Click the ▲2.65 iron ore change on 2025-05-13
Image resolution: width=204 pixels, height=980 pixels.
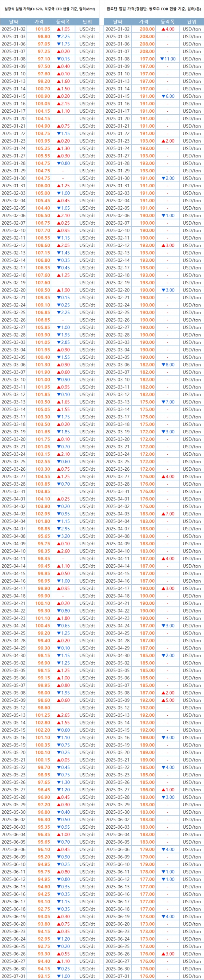tap(63, 715)
